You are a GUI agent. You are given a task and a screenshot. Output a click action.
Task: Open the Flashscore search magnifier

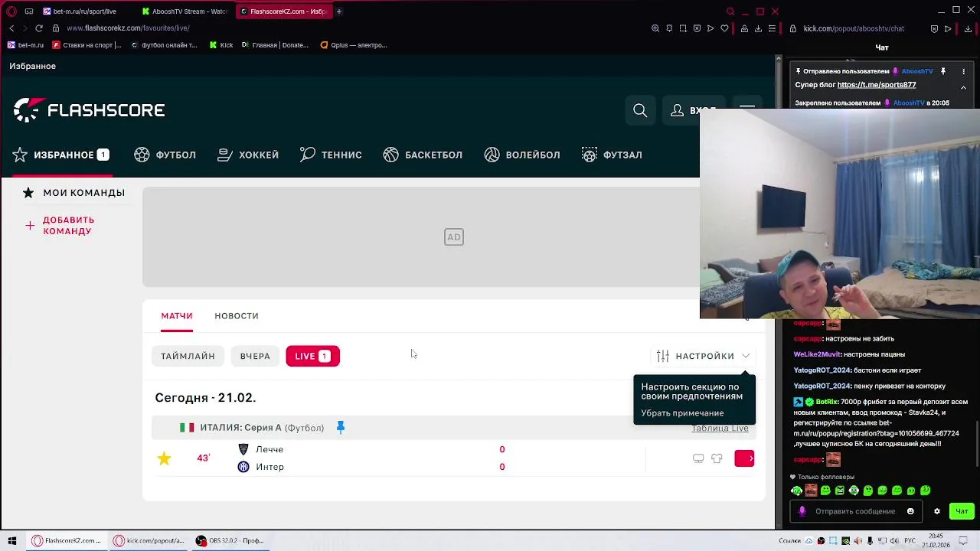[640, 111]
